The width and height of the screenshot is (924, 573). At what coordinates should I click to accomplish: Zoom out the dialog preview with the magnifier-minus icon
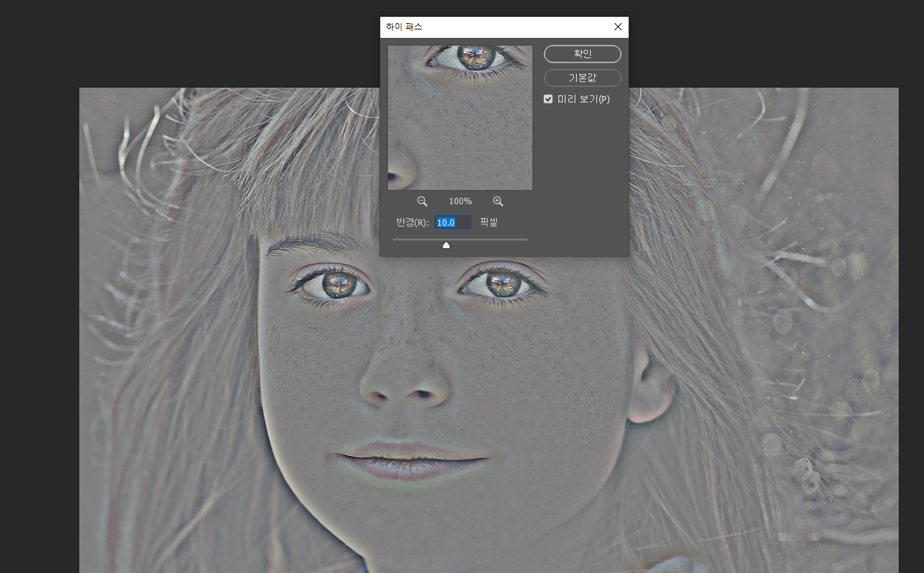422,201
